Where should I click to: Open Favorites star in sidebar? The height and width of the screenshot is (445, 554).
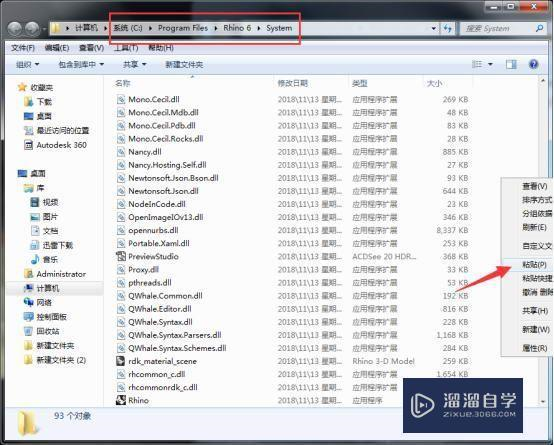(22, 87)
